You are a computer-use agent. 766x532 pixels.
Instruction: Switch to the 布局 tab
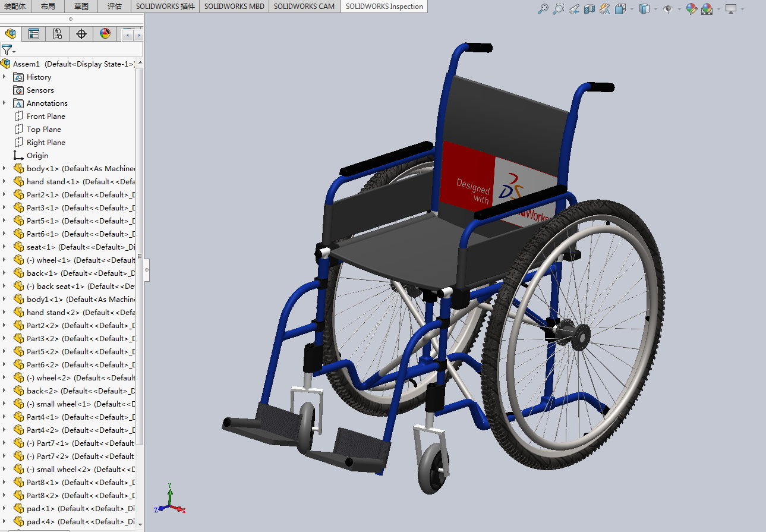pos(48,7)
